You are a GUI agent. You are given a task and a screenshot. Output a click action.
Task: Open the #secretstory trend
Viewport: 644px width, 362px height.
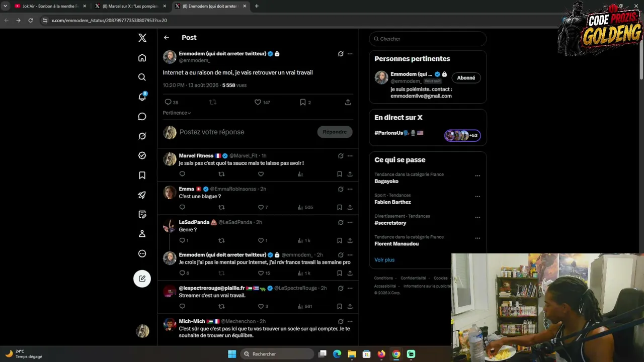[x=390, y=223]
